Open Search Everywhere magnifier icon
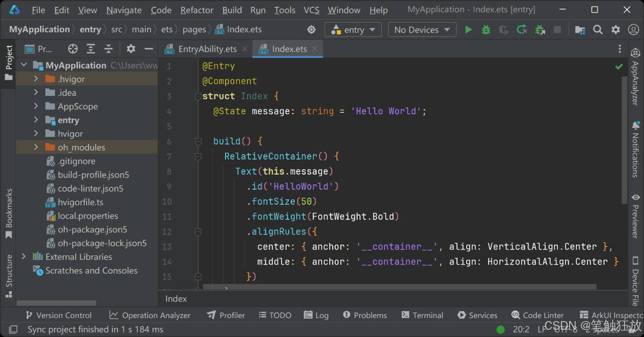644x337 pixels. (598, 30)
